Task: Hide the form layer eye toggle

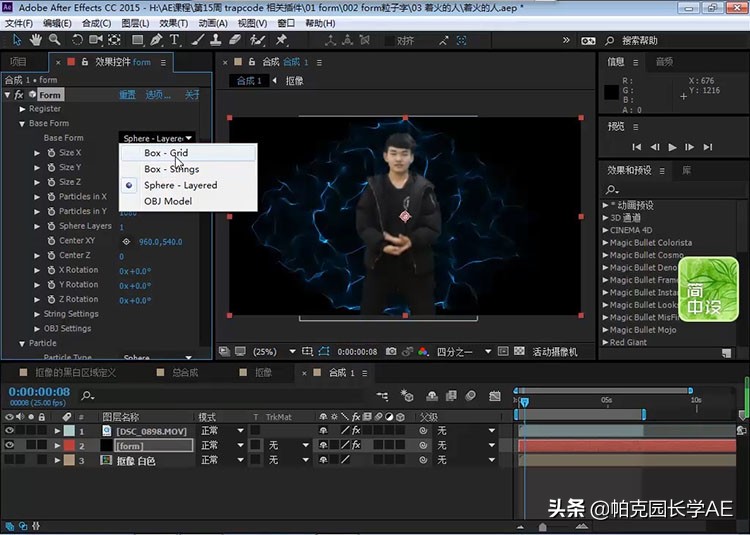Action: click(x=9, y=445)
